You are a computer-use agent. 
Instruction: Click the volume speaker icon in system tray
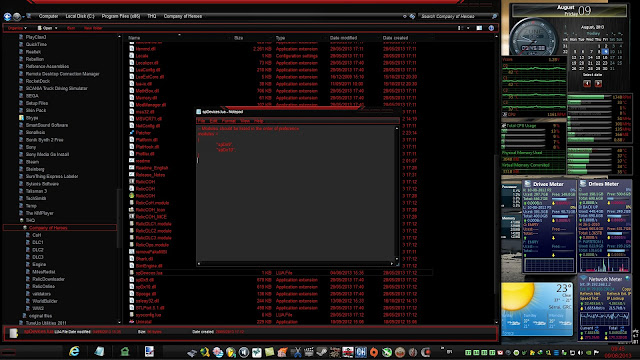coord(580,353)
